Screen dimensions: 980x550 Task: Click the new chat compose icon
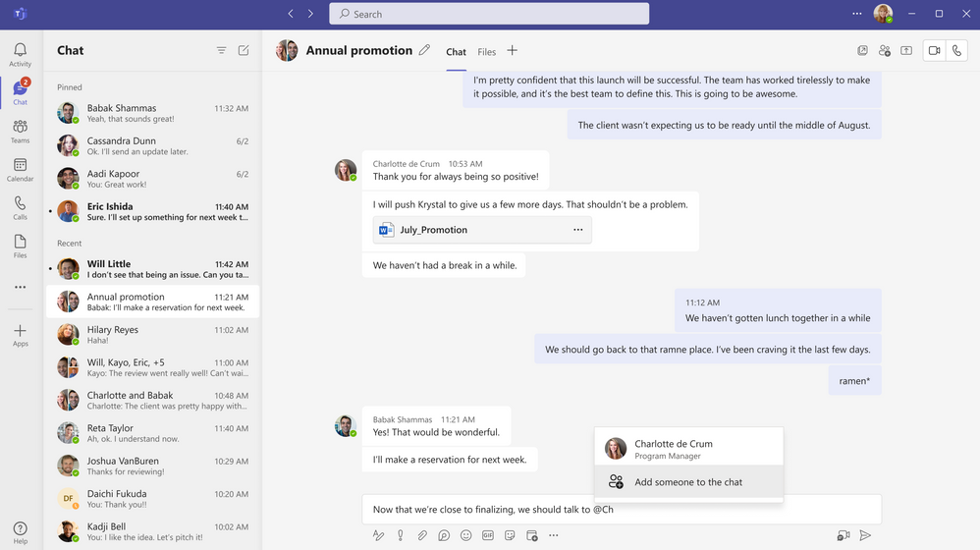(x=244, y=51)
